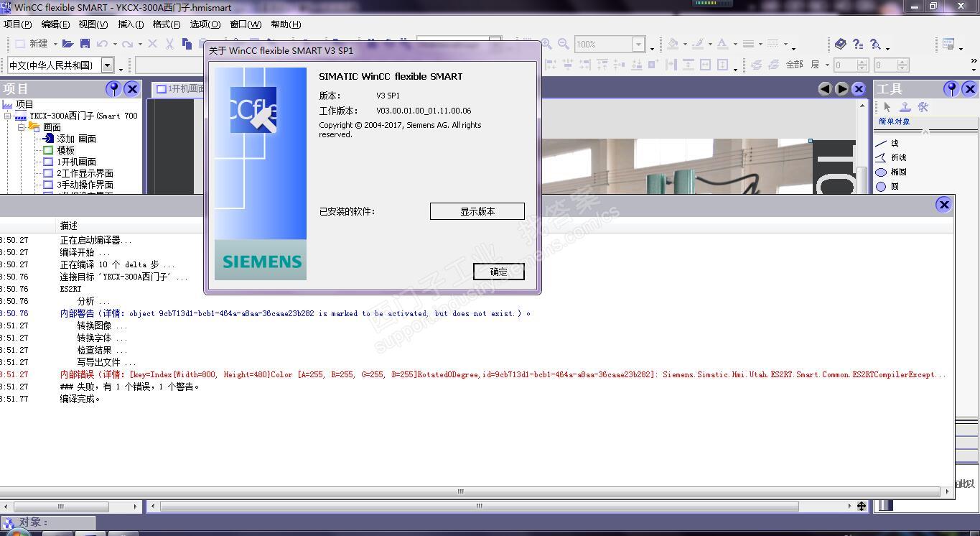Image resolution: width=980 pixels, height=536 pixels.
Task: Save project using the floppy disk icon
Action: [85, 44]
